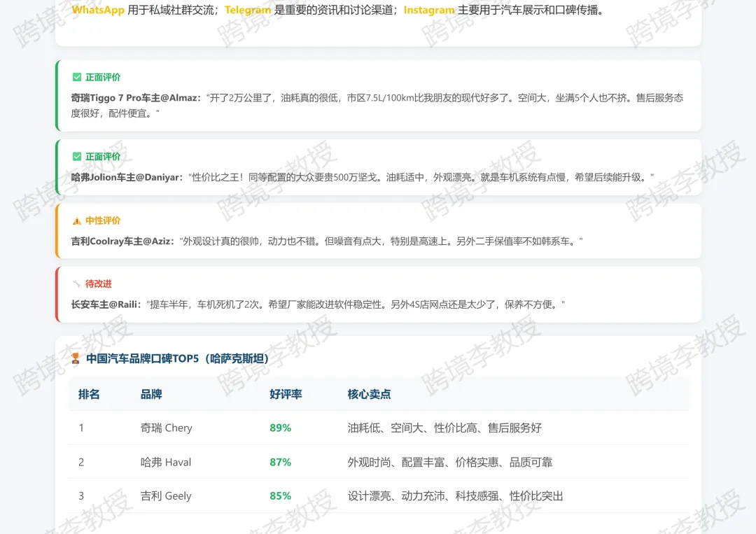Select the highlighted word Instagram
This screenshot has height=534, width=756.
coord(429,10)
